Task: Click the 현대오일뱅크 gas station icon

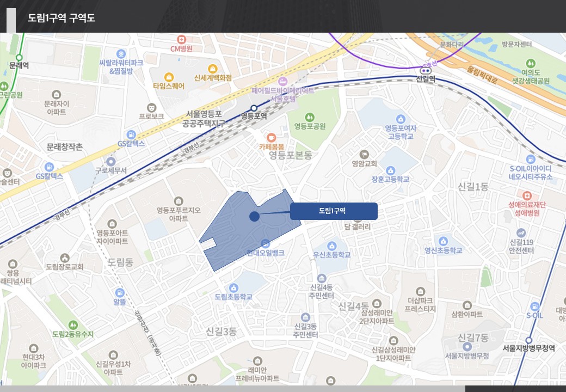Action: 266,243
